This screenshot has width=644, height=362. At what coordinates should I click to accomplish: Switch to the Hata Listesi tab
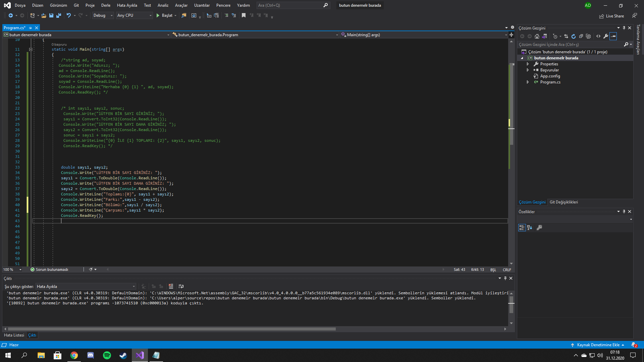[x=14, y=335]
